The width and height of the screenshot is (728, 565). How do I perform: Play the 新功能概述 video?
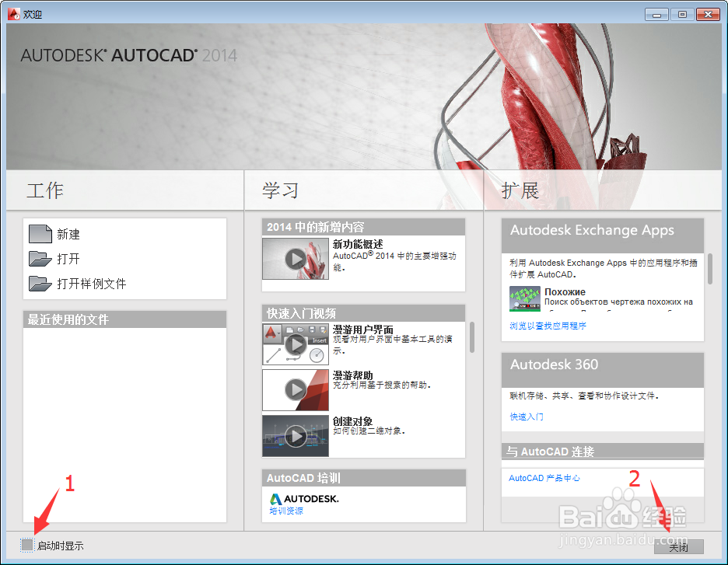pyautogui.click(x=296, y=259)
